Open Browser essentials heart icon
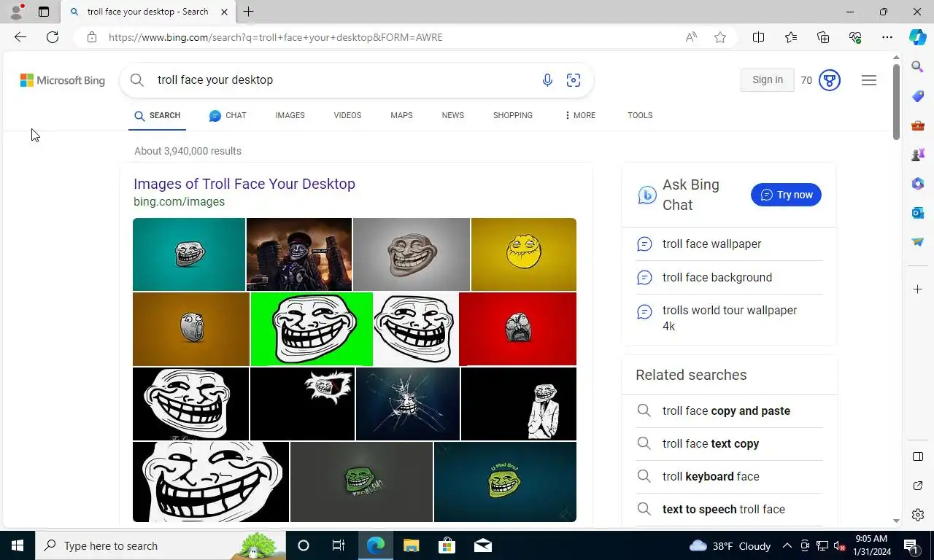Screen dimensions: 934x560 855,37
